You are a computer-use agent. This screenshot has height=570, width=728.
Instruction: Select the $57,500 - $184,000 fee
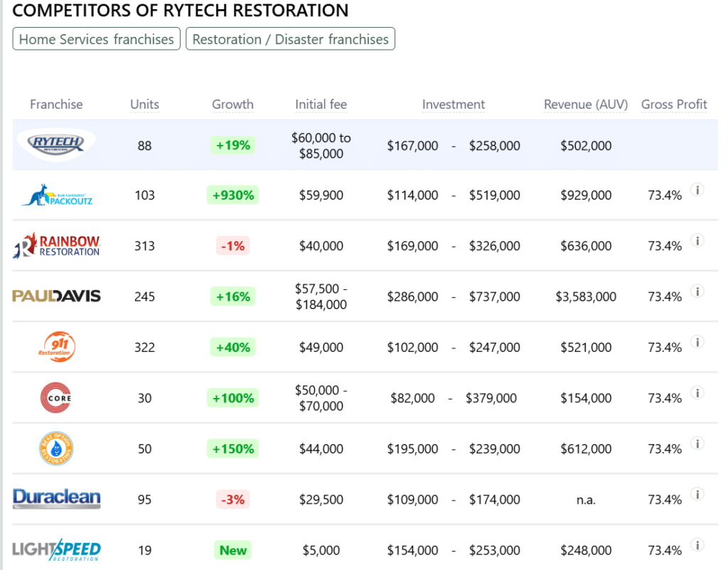[321, 296]
